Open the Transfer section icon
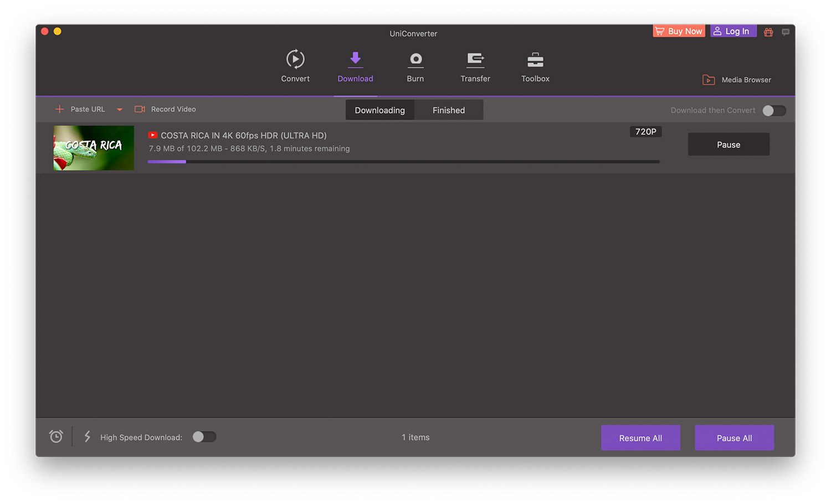 pyautogui.click(x=475, y=60)
